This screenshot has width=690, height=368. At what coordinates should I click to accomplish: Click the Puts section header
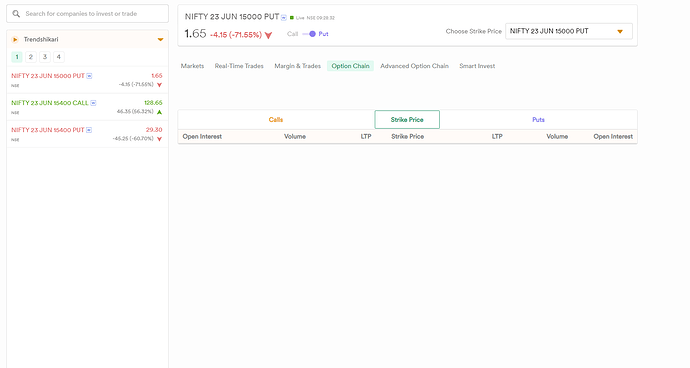538,120
